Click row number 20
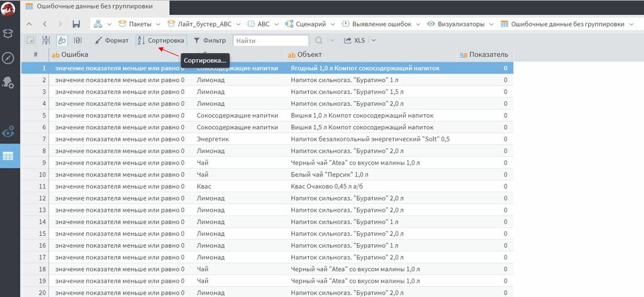The height and width of the screenshot is (297, 644). (x=35, y=292)
